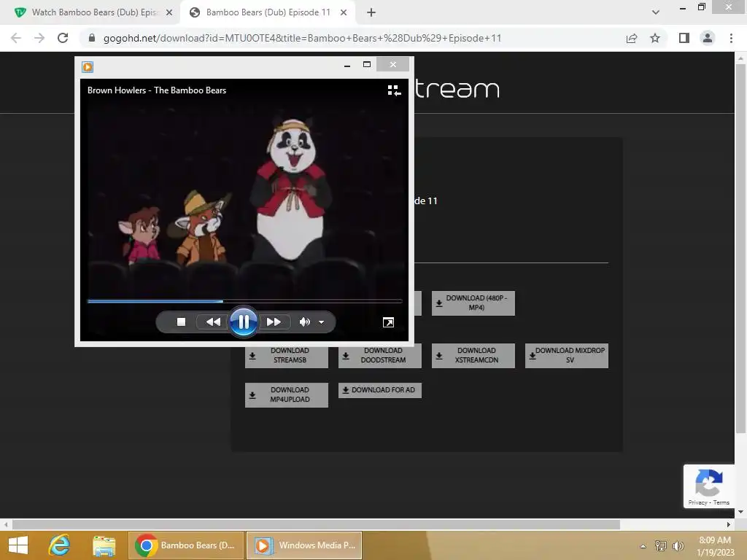Click Download MP4Upload button

pyautogui.click(x=286, y=394)
